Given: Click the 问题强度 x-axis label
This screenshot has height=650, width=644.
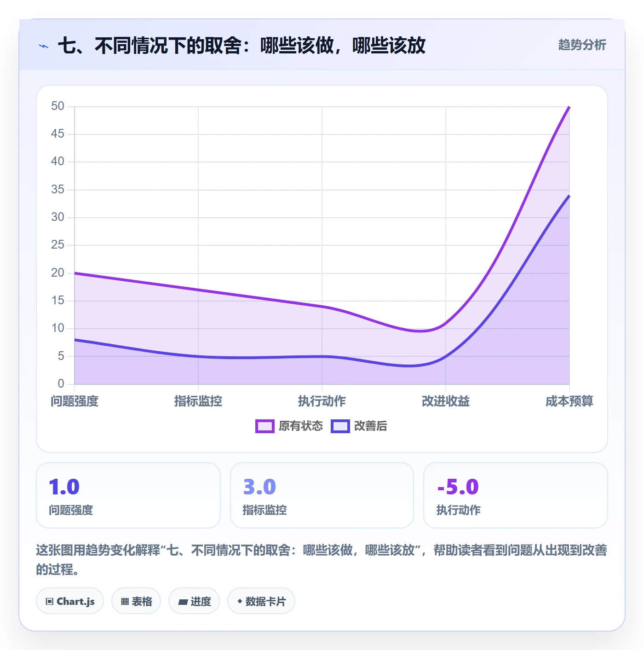Looking at the screenshot, I should [x=75, y=401].
